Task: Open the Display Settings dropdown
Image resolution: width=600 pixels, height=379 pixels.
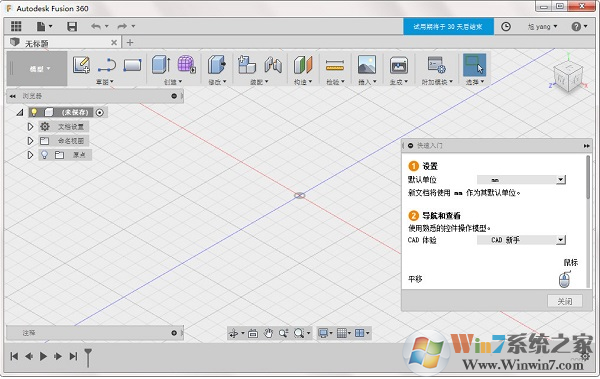Action: pos(325,333)
